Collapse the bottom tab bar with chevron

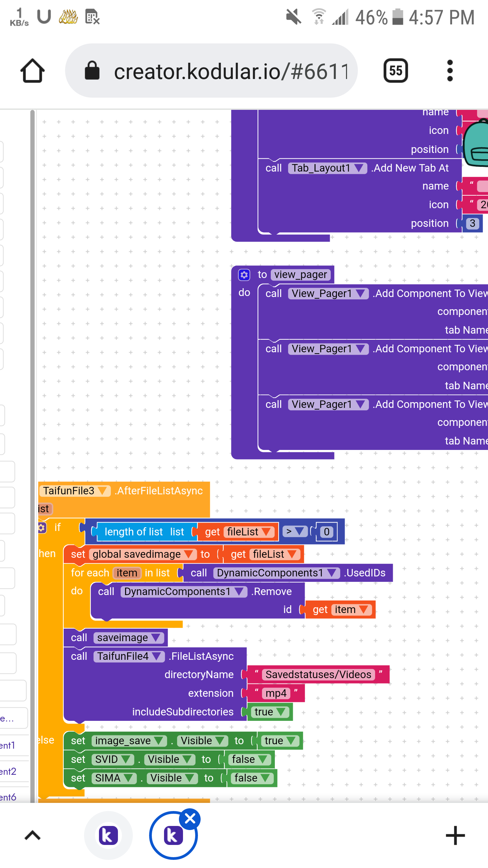pos(33,835)
